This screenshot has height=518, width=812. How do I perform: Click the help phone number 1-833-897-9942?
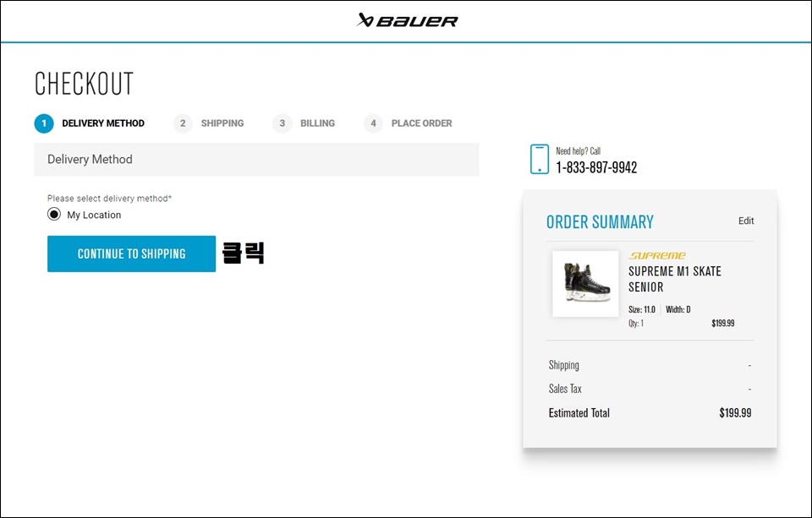(596, 167)
